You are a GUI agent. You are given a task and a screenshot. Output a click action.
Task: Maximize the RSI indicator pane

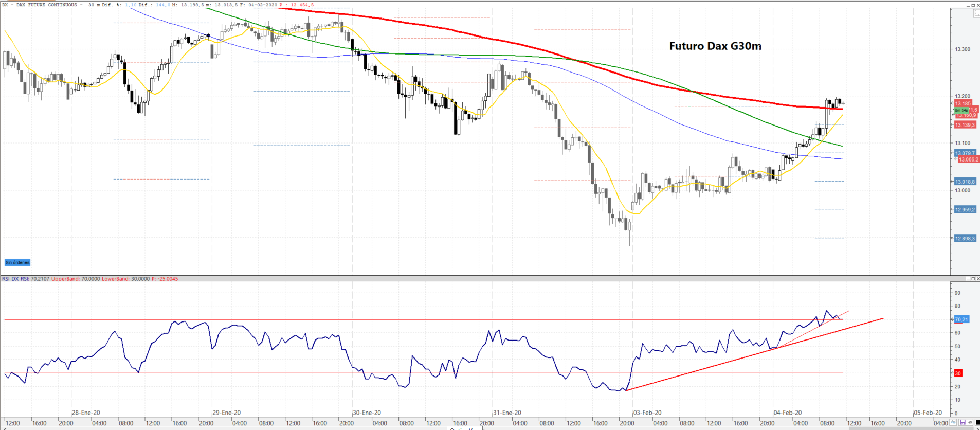(973, 279)
